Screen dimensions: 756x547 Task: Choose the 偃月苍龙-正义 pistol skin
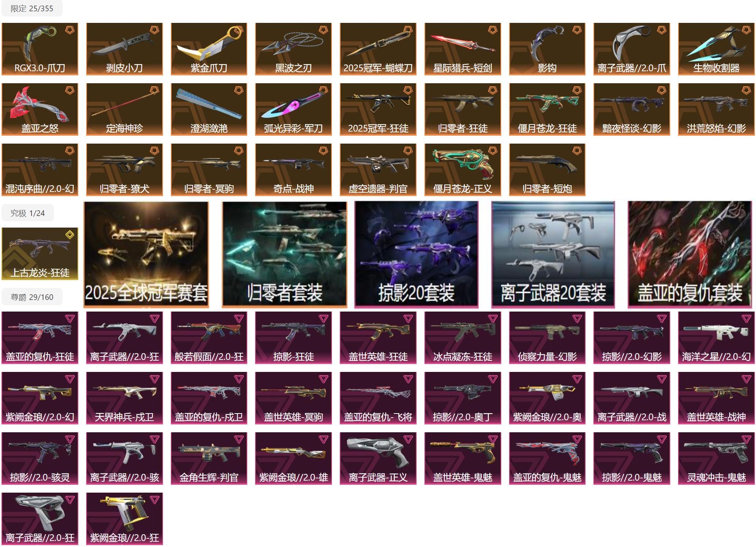pyautogui.click(x=463, y=169)
